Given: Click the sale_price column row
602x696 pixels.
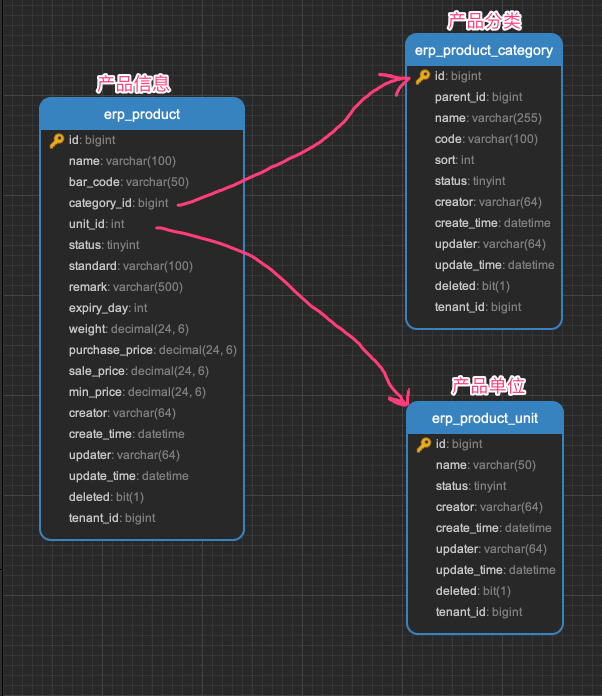Looking at the screenshot, I should coord(138,371).
